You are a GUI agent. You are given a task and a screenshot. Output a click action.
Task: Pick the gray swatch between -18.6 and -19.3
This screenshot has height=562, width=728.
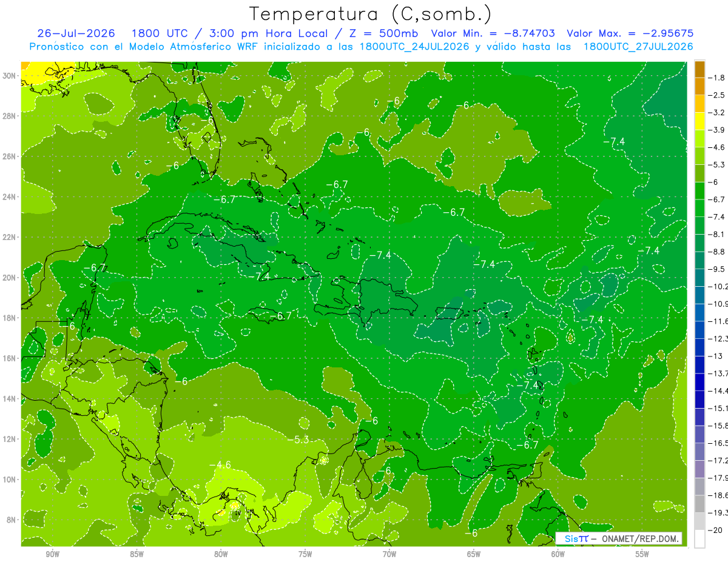point(699,504)
